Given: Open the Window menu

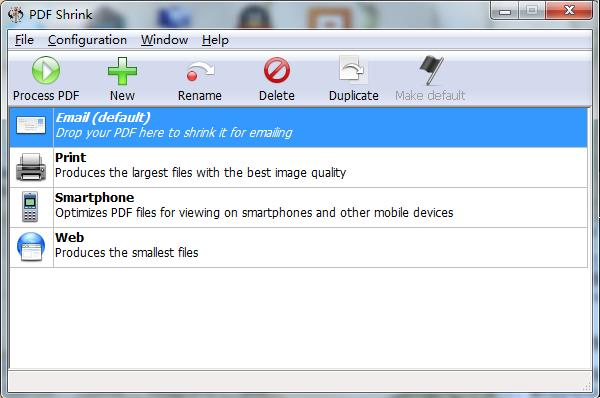Looking at the screenshot, I should (165, 40).
